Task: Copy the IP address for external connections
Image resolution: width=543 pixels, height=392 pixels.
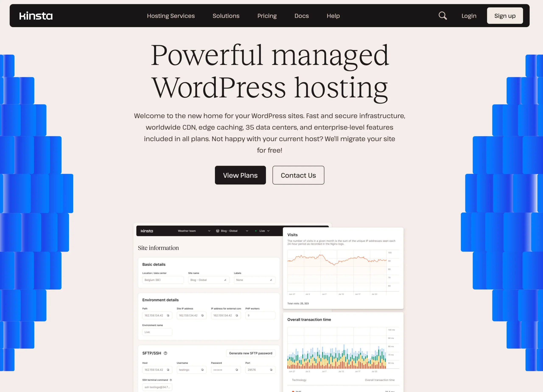Action: [237, 316]
